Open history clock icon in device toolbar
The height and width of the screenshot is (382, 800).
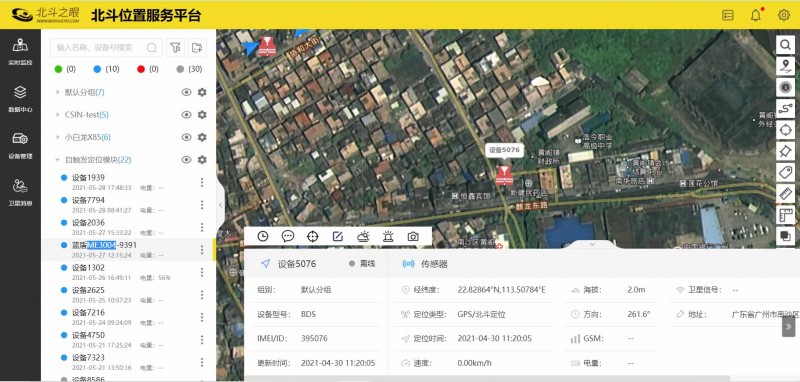263,236
